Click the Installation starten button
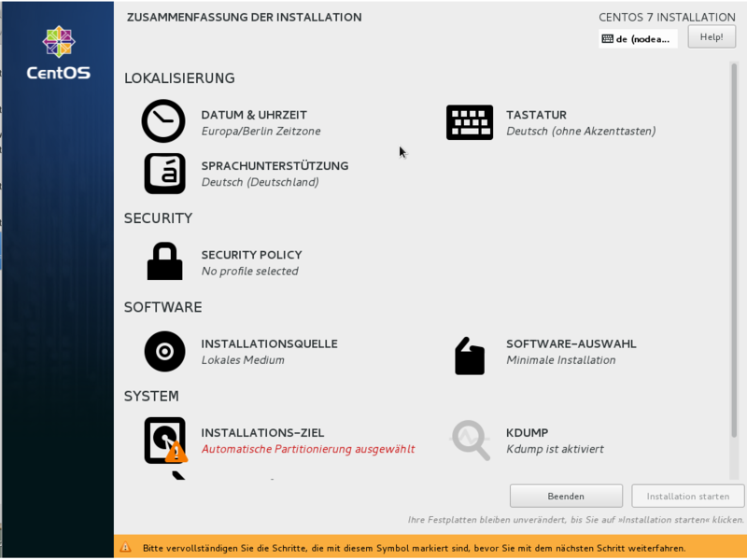The width and height of the screenshot is (747, 560). coord(688,497)
